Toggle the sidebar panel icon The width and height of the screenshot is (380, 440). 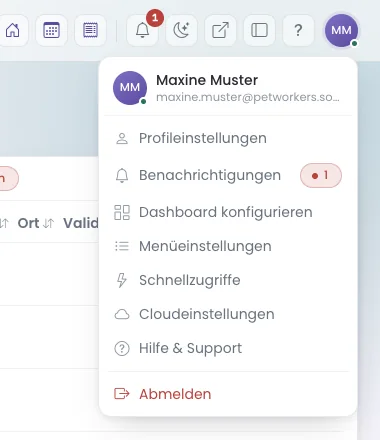(x=259, y=30)
